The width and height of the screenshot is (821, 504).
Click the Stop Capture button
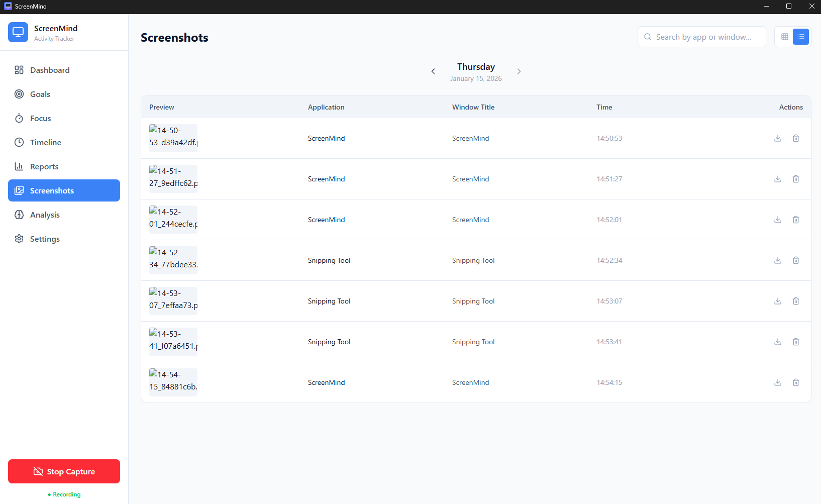click(64, 471)
